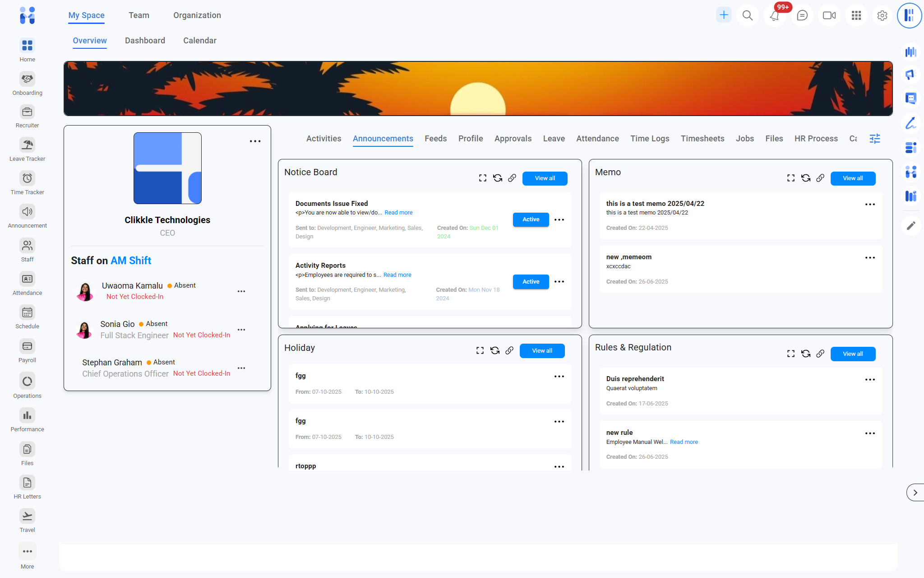The height and width of the screenshot is (578, 924).
Task: Open the Time Tracker sidebar icon
Action: [x=27, y=178]
